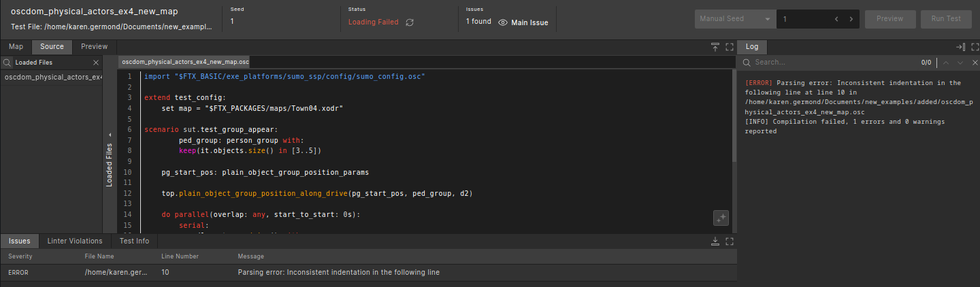The width and height of the screenshot is (980, 287).
Task: Dock the Log panel to the right
Action: [x=960, y=47]
